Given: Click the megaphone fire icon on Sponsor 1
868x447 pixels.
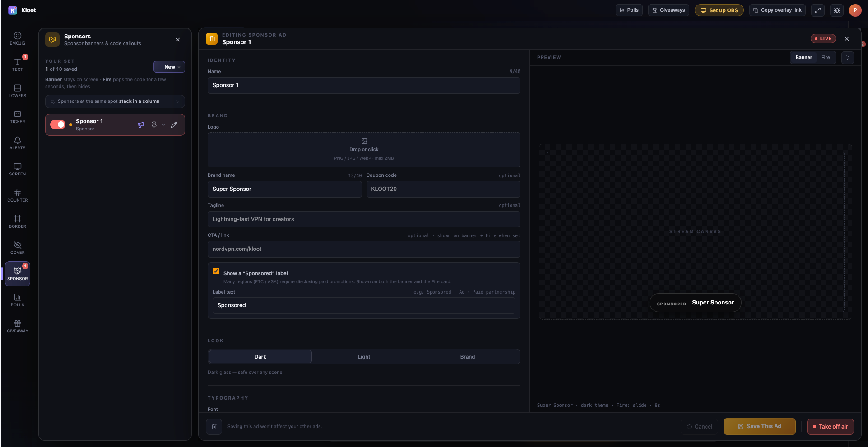Looking at the screenshot, I should point(141,125).
